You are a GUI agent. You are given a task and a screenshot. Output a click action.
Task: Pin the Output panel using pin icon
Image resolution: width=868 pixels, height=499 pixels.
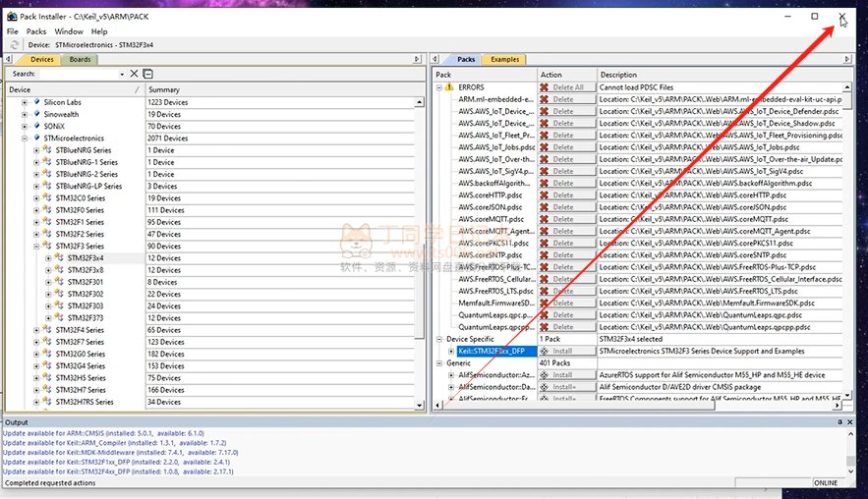pyautogui.click(x=840, y=422)
